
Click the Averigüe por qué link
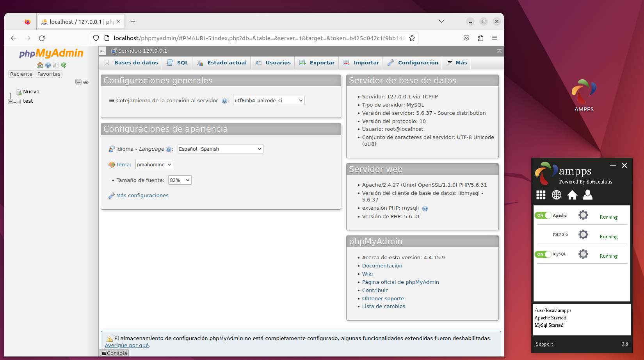(127, 345)
